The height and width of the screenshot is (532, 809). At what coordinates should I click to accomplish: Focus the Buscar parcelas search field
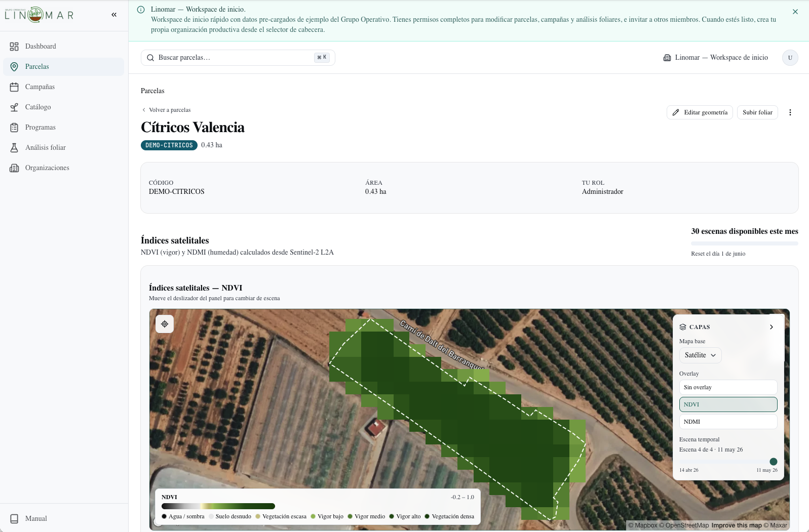click(238, 58)
